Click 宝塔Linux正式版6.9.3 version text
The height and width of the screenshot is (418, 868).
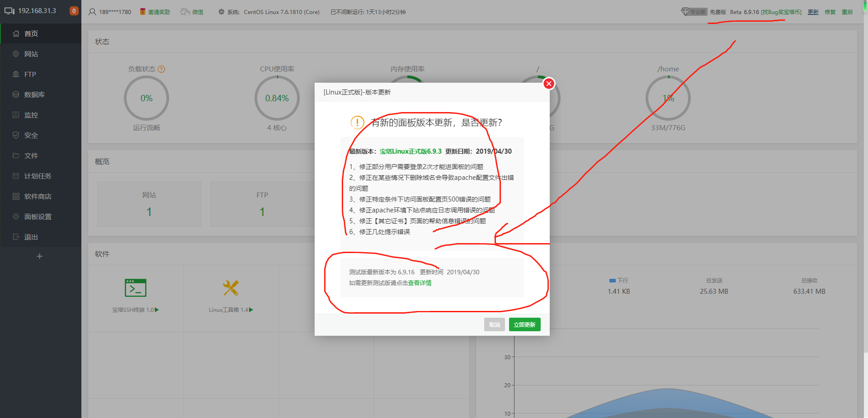point(410,151)
